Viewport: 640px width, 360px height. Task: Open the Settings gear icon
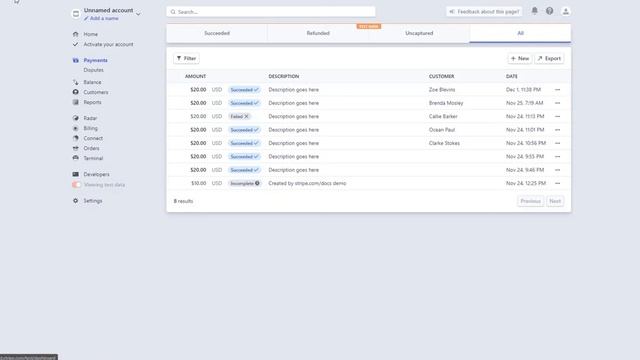[76, 201]
